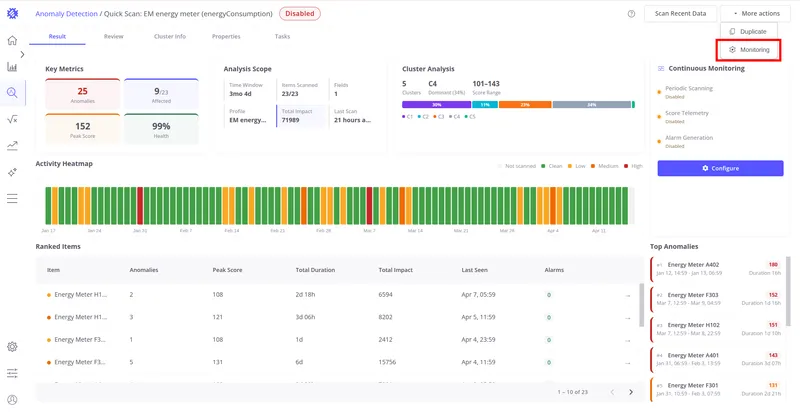Open the hamburger menu icon in sidebar
The image size is (800, 413).
click(x=12, y=199)
